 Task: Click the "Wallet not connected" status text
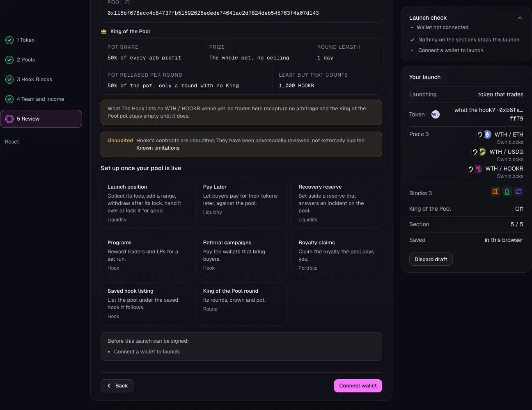tap(443, 27)
